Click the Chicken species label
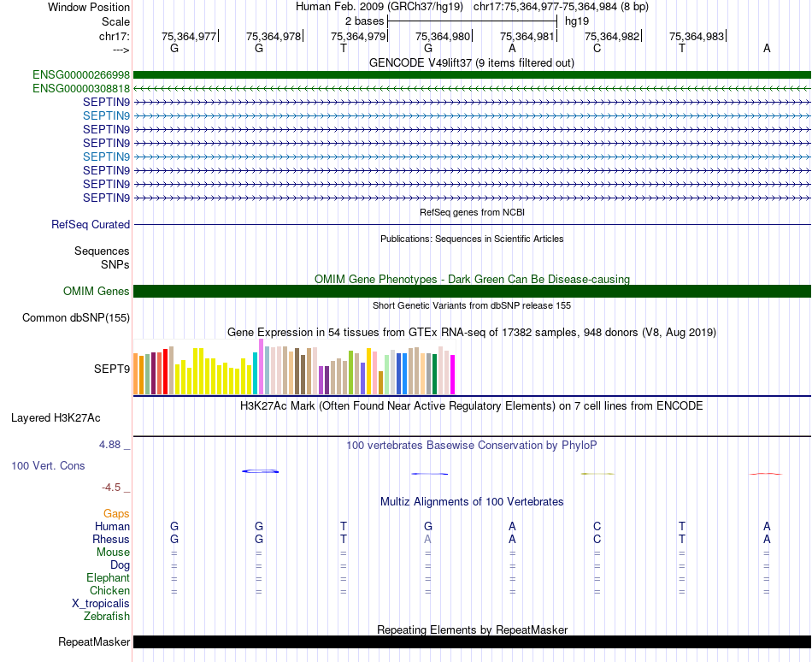The image size is (812, 662). [109, 590]
